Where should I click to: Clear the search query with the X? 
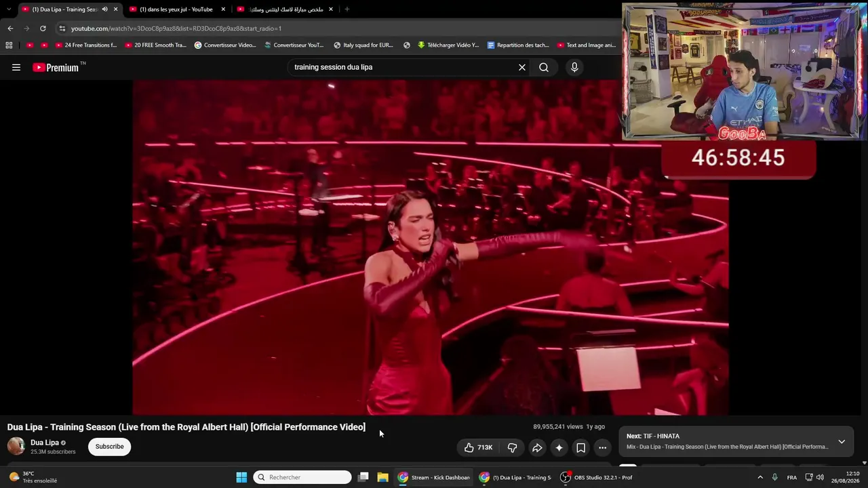(522, 67)
